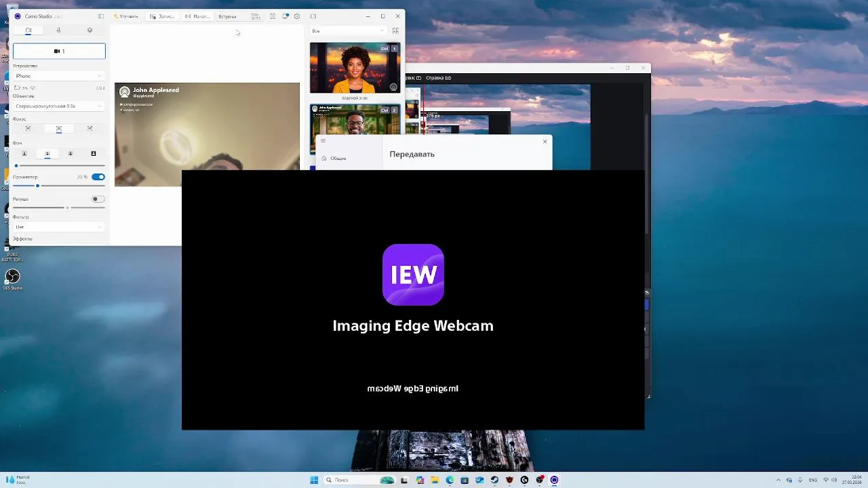Switch to video camera tab in Camo
This screenshot has width=868, height=488.
[28, 30]
